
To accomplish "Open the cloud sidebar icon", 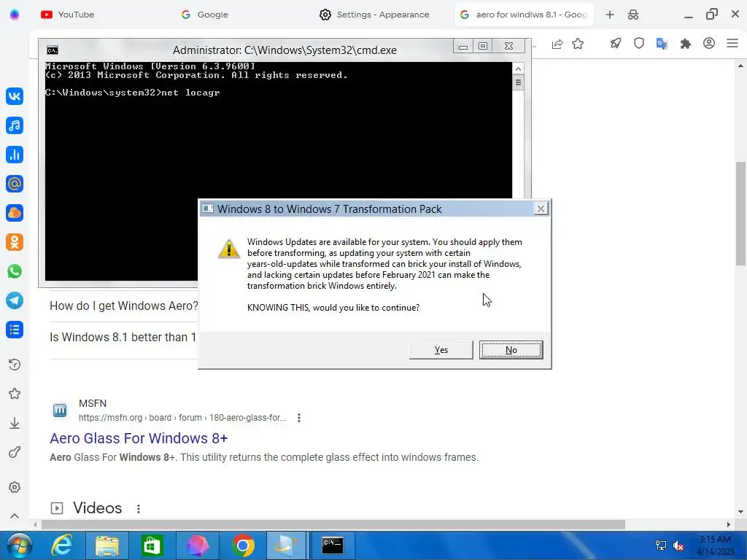I will coord(15,213).
